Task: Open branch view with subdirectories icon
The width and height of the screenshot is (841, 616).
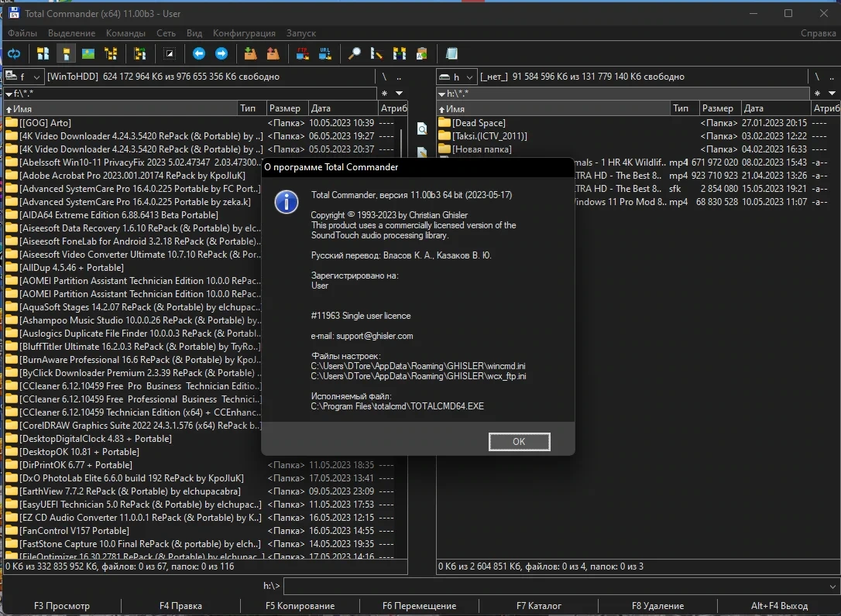Action: pyautogui.click(x=140, y=53)
